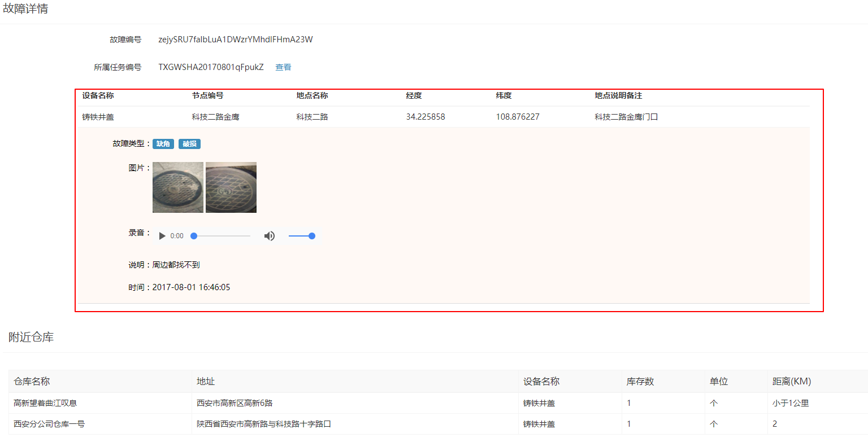Click the fault ID zejySRU7falbLuA1DWzrYMhdlFHmA23W

(x=236, y=40)
